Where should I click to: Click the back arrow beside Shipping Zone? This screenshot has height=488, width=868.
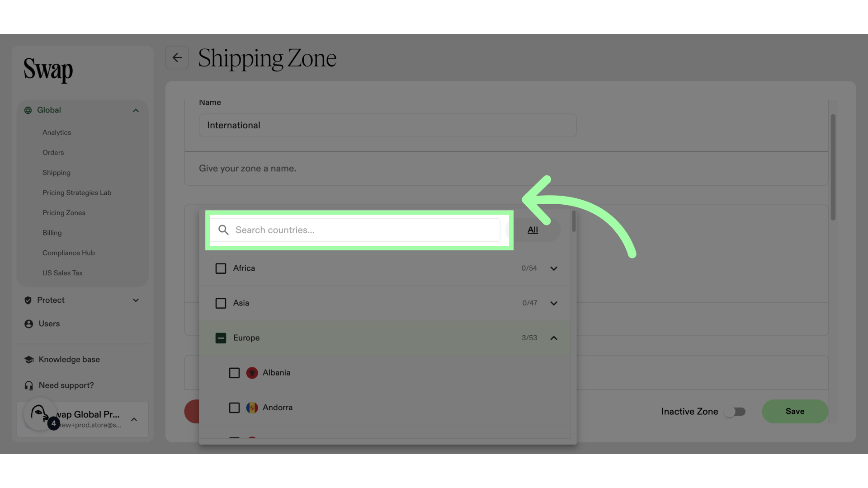[177, 58]
